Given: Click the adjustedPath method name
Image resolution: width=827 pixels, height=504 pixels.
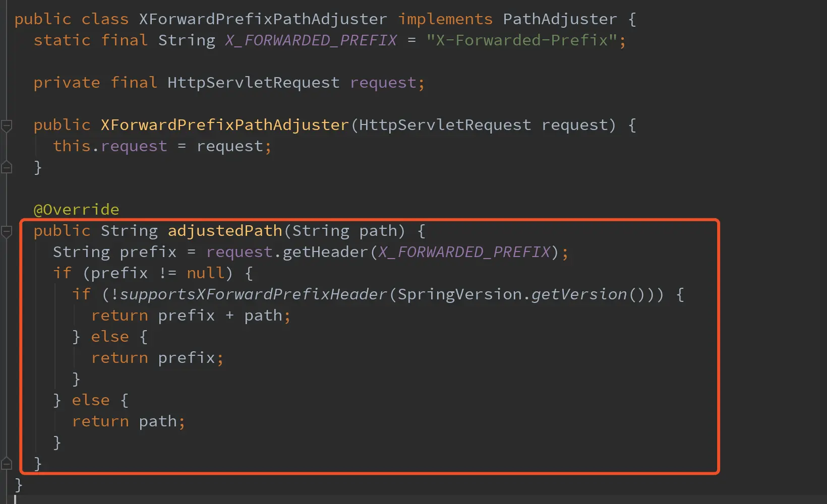Looking at the screenshot, I should click(225, 231).
